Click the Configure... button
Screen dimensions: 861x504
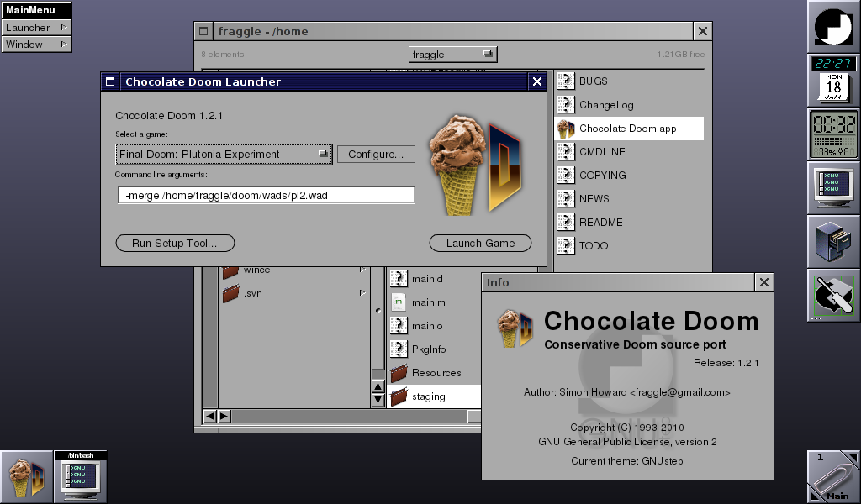(x=376, y=154)
